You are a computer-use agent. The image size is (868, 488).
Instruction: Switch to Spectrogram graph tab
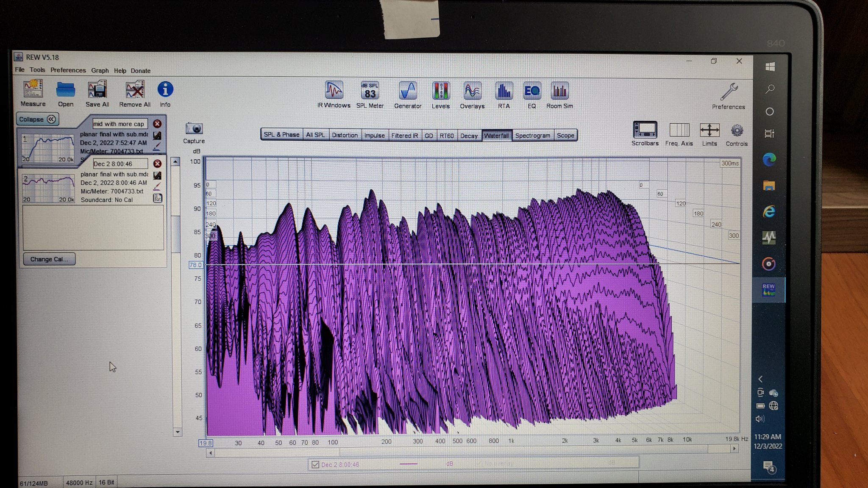(x=532, y=136)
